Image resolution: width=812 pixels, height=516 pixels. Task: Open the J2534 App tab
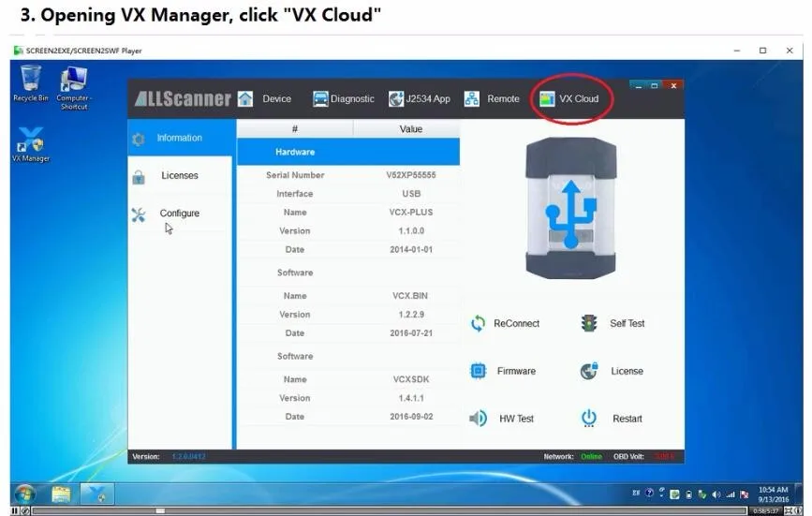pos(419,99)
